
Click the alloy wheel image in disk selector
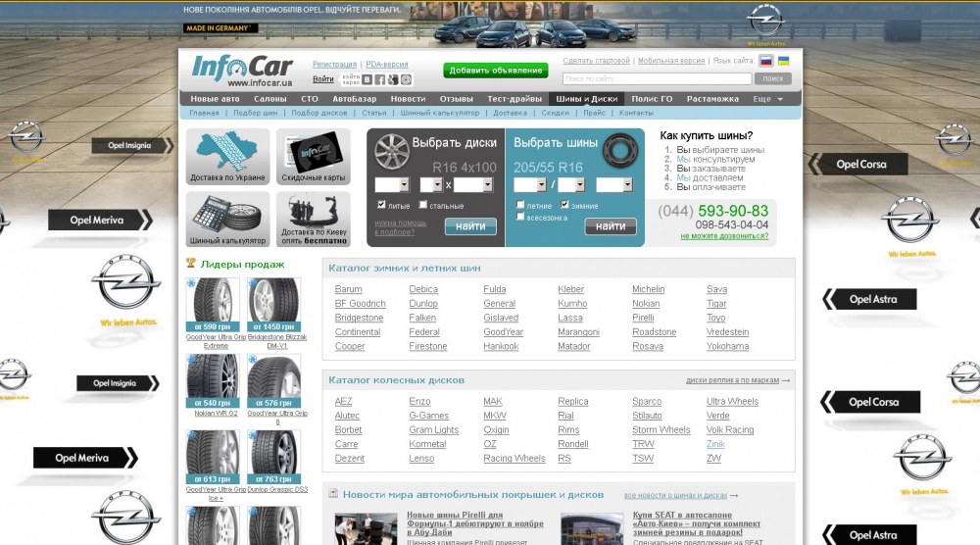(x=391, y=151)
